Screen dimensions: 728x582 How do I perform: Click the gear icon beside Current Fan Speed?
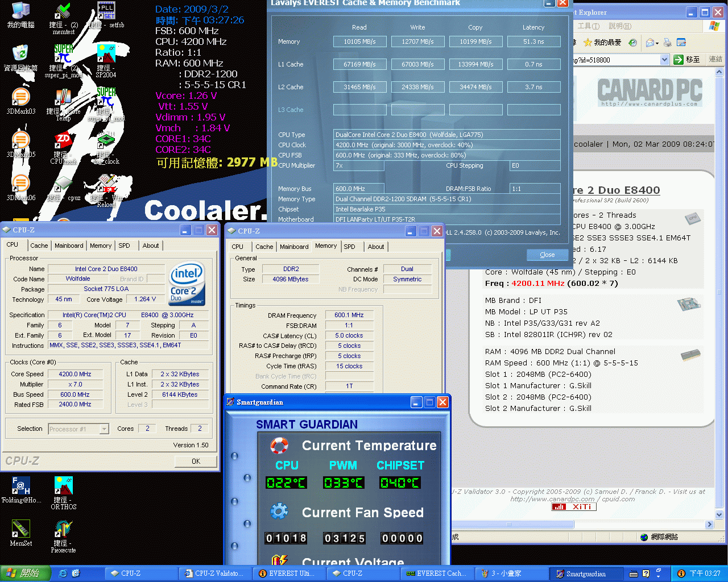tap(279, 512)
